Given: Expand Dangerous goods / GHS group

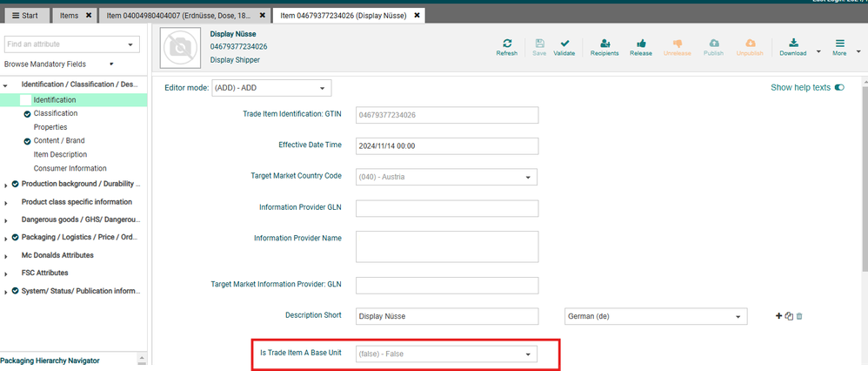Looking at the screenshot, I should pyautogui.click(x=5, y=220).
